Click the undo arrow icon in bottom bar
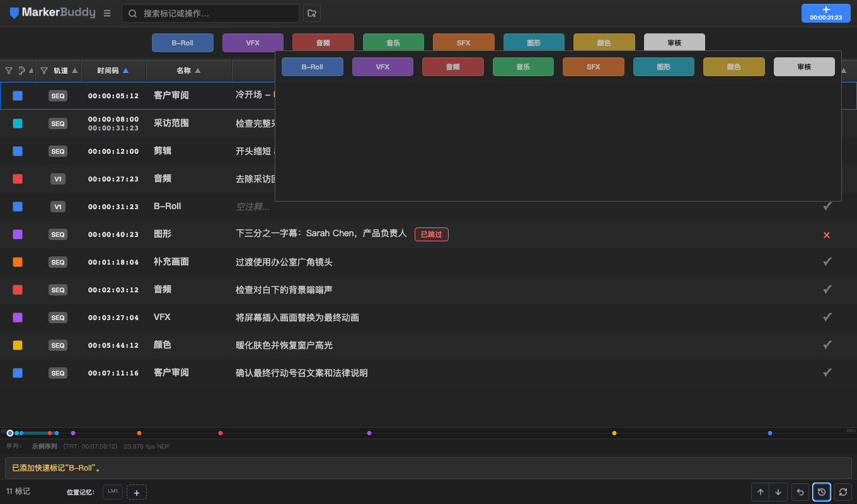This screenshot has height=504, width=857. pos(800,492)
